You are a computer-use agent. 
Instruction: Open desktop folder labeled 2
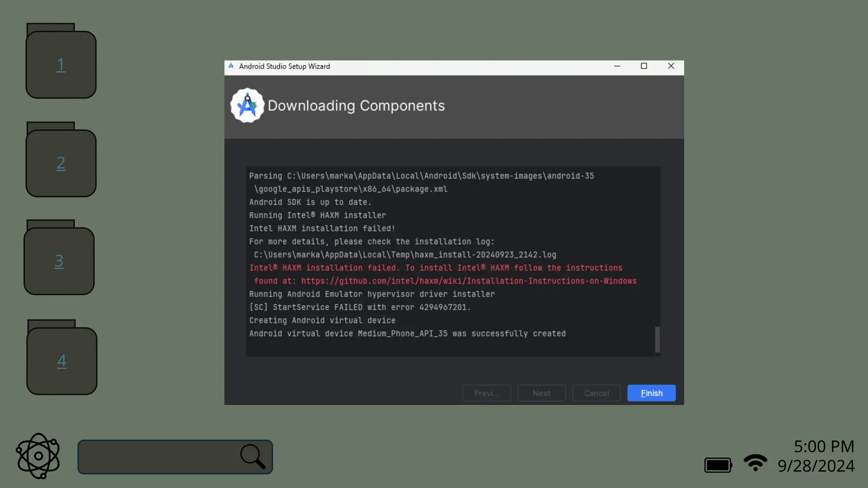coord(61,163)
